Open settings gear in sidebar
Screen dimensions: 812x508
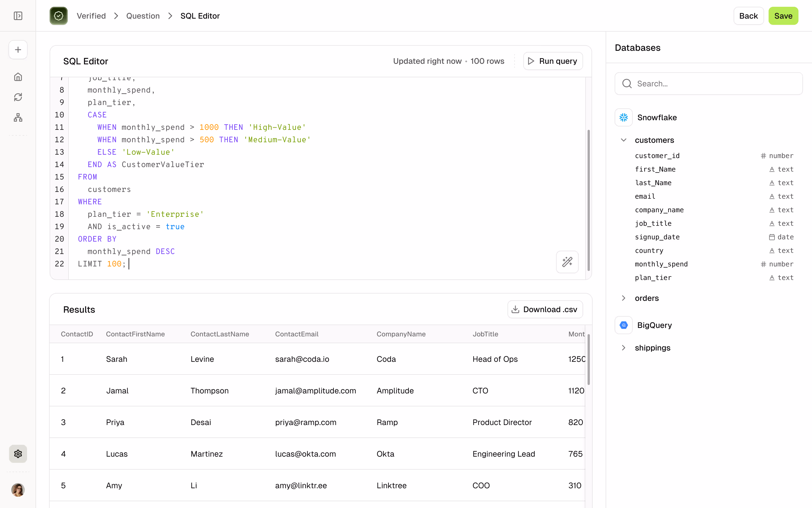pos(18,454)
